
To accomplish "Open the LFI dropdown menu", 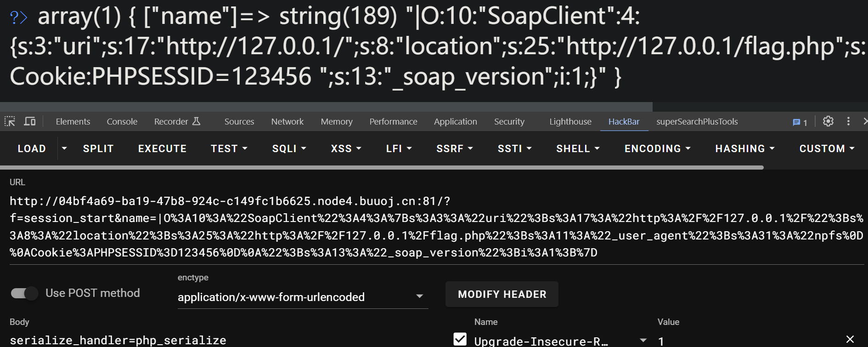I will (399, 148).
